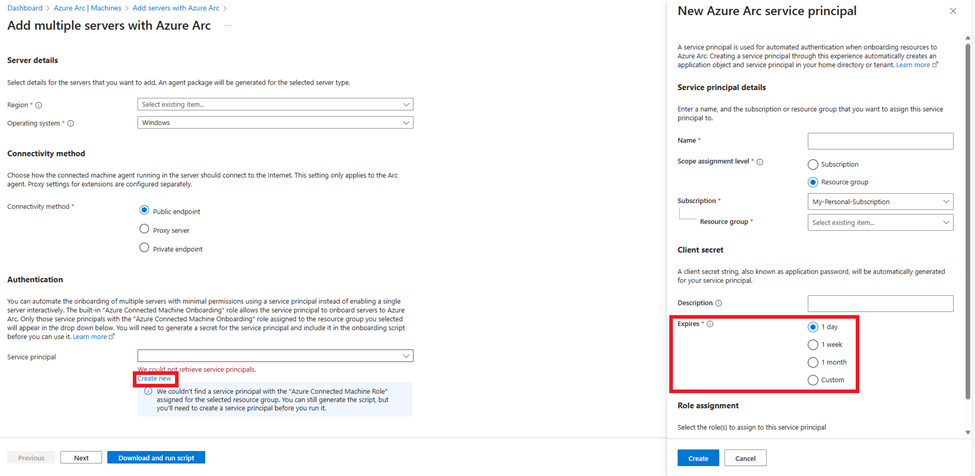975x476 pixels.
Task: Click the scrollbar down arrow in panel
Action: [x=966, y=432]
